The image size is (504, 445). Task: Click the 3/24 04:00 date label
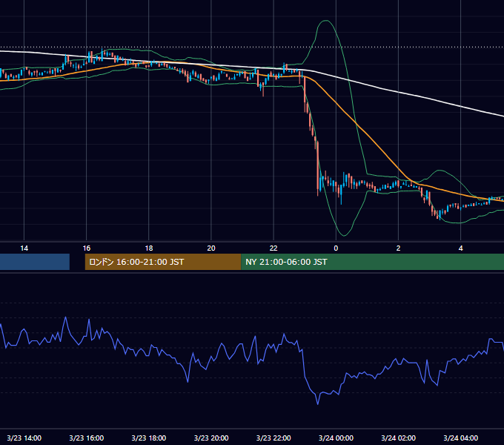point(460,438)
